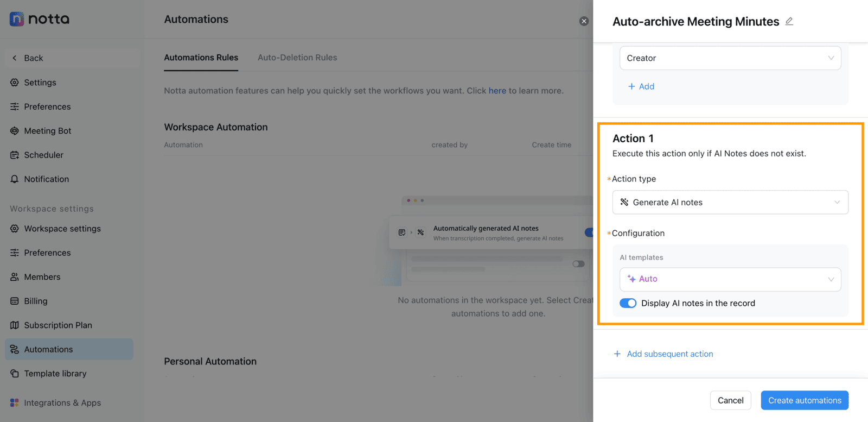Edit automation name with pencil icon

click(789, 21)
